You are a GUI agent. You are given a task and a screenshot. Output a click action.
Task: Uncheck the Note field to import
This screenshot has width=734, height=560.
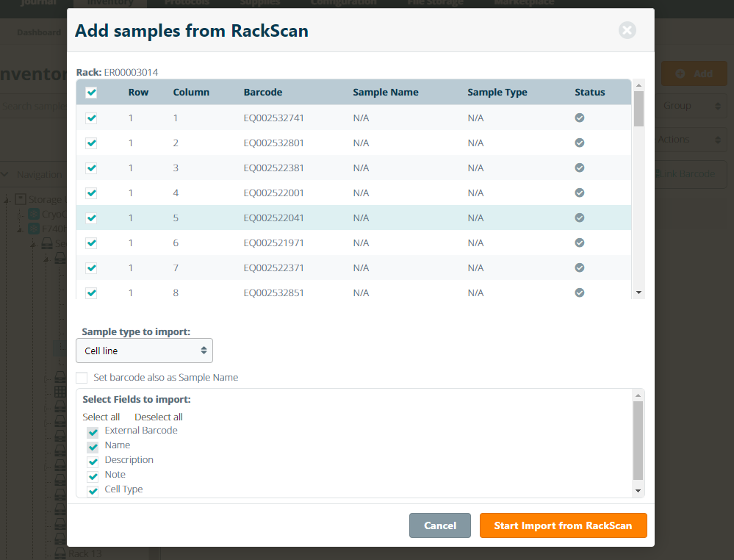pos(93,475)
